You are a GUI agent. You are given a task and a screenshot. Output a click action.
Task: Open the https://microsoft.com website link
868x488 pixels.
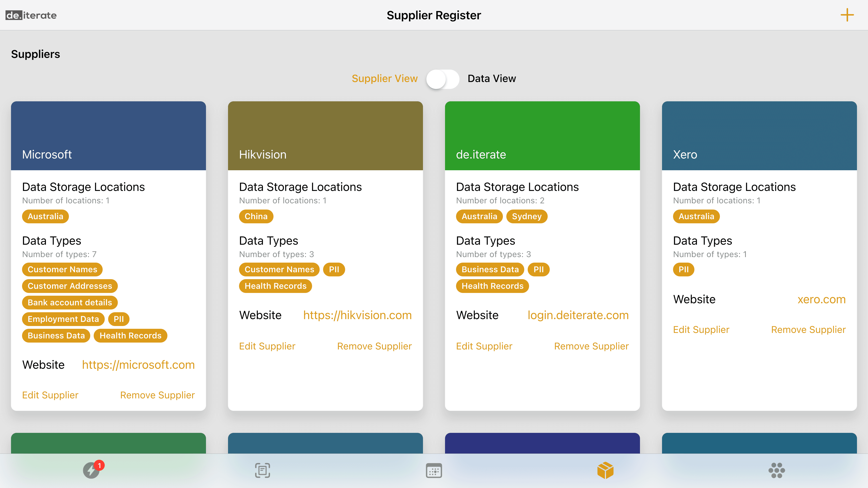point(138,365)
